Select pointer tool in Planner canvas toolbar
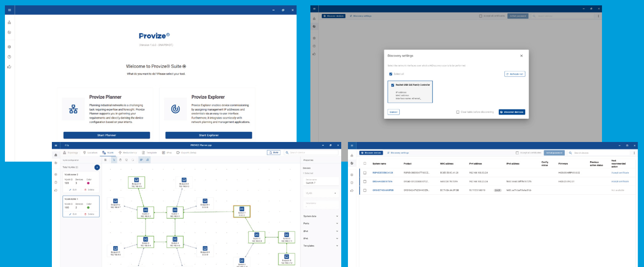Screen dimensions: 644x267 point(114,159)
